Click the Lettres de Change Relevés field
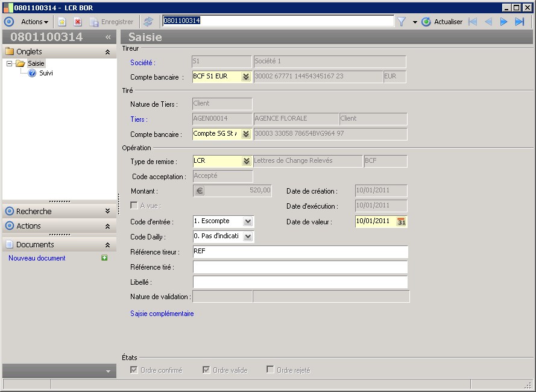Viewport: 536px width, 392px height. coord(307,161)
